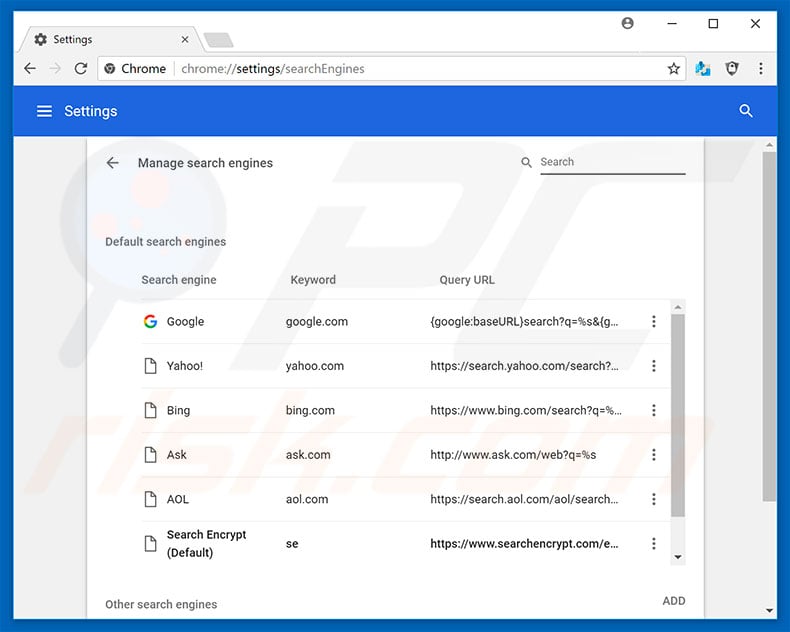Click the up arrow of the engine list scrollbar
Screen dimensions: 790x632
point(678,307)
